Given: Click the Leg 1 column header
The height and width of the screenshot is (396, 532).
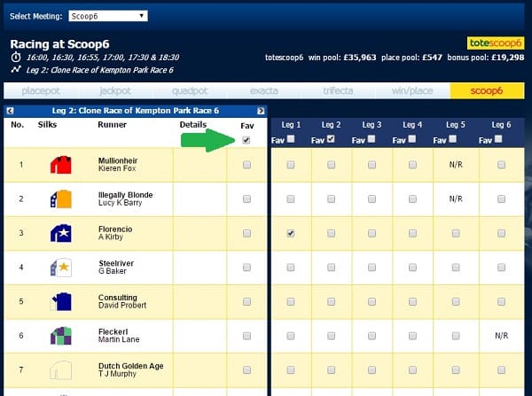Looking at the screenshot, I should point(291,125).
